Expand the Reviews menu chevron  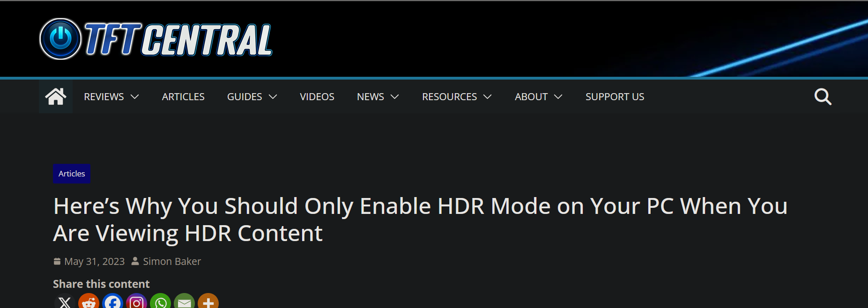click(x=135, y=97)
